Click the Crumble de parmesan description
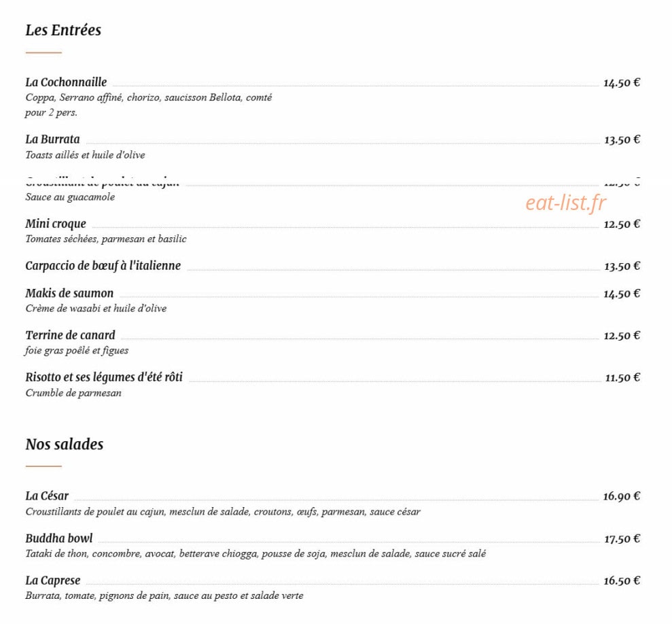672x624 pixels. point(73,393)
